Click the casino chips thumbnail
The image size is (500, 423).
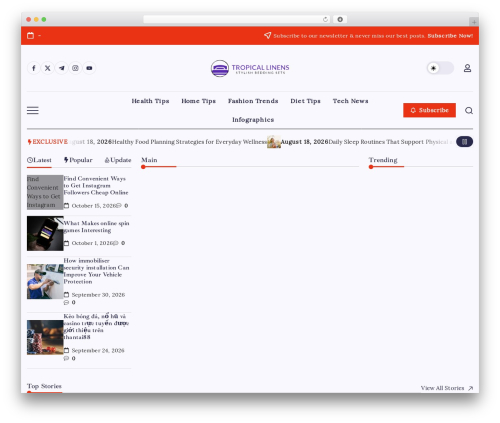pos(45,337)
